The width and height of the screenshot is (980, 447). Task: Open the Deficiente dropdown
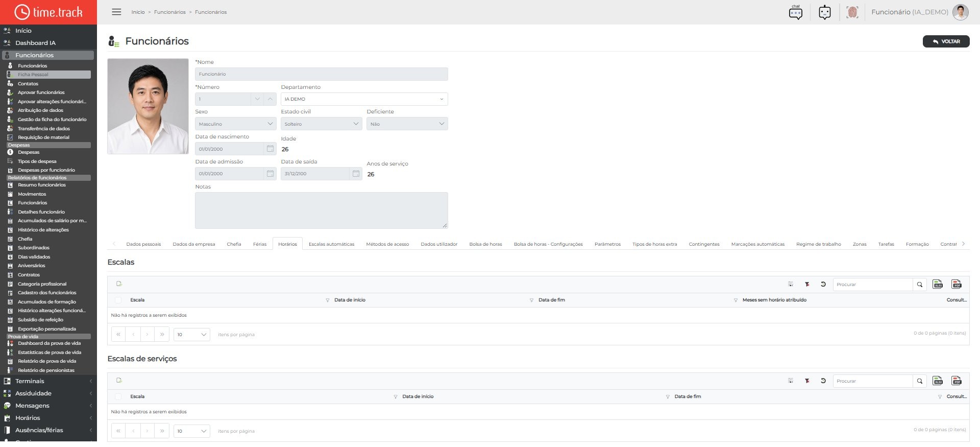click(x=407, y=124)
